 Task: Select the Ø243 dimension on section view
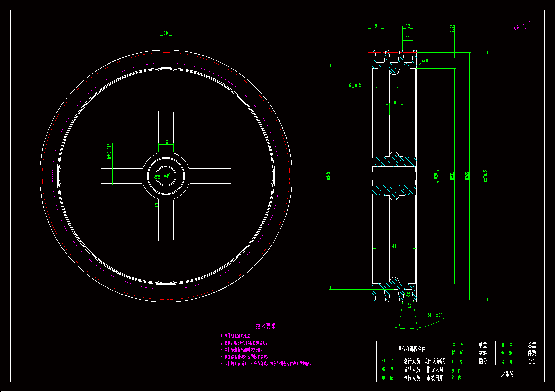[x=328, y=176]
